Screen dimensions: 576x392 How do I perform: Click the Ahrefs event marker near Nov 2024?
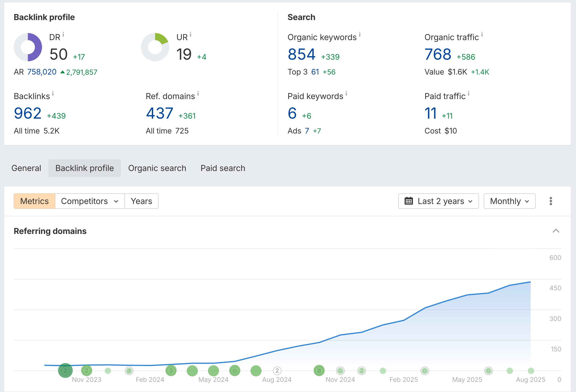click(319, 371)
